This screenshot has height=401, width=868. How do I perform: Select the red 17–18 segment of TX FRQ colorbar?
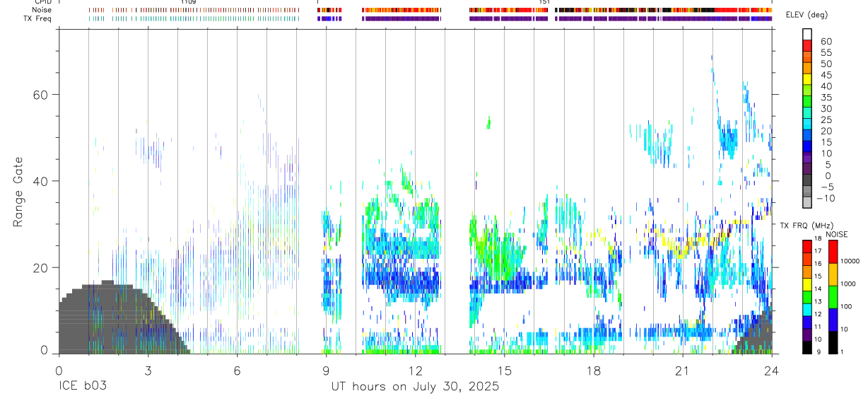(x=807, y=245)
